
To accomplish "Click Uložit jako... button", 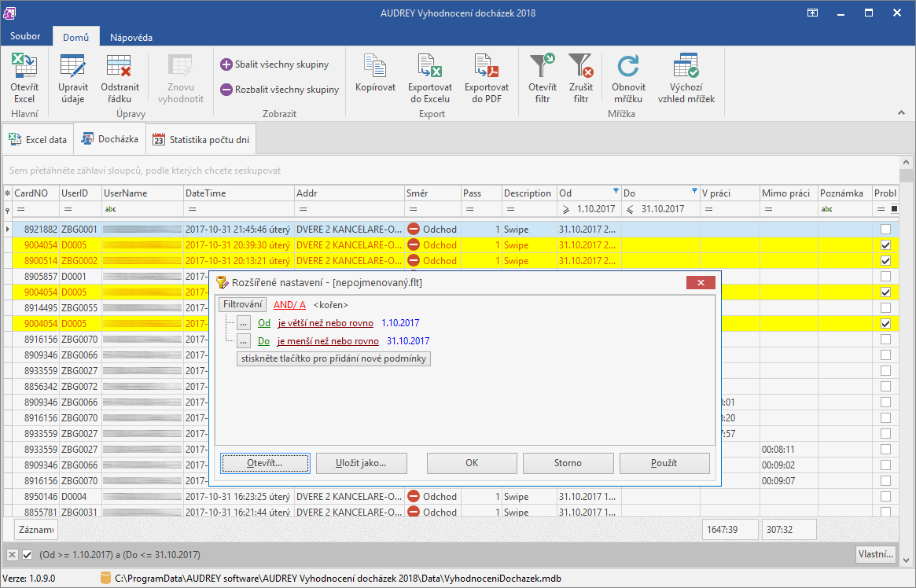I will (361, 463).
